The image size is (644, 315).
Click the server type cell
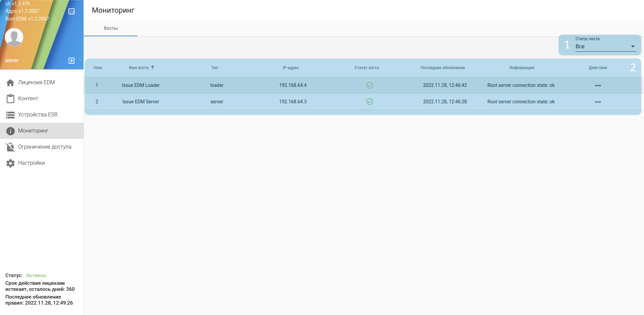click(x=217, y=102)
